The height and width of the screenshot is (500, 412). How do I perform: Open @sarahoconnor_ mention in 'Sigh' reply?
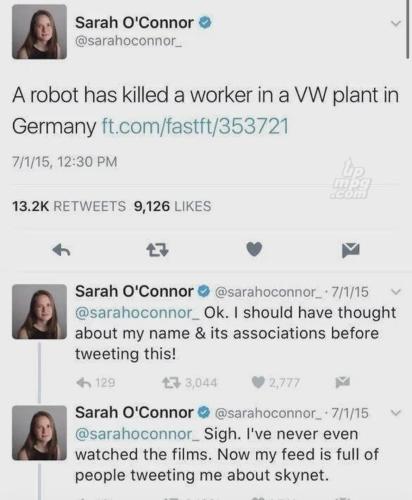click(x=137, y=434)
